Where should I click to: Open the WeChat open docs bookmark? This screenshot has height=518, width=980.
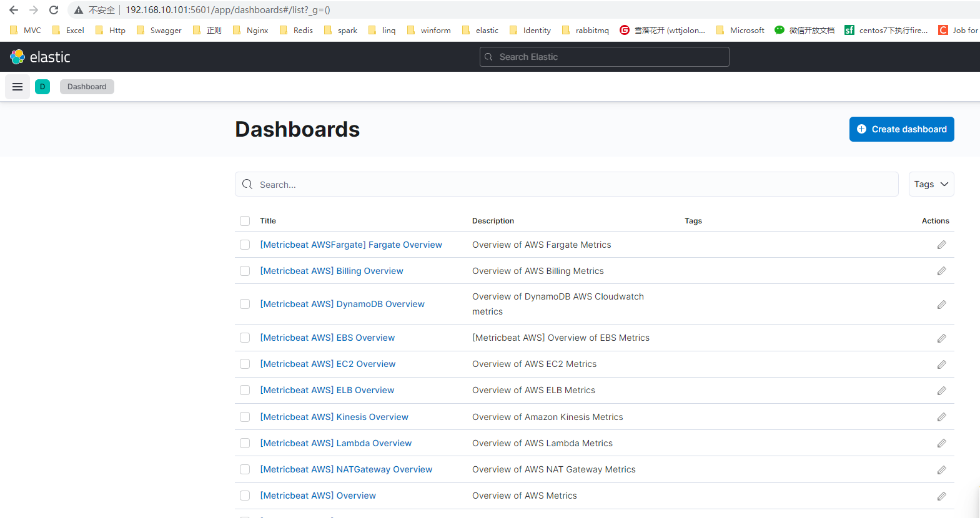coord(804,30)
